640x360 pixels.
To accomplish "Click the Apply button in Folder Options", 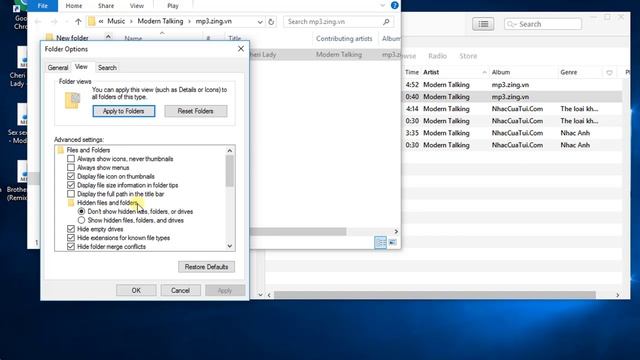I will point(225,290).
